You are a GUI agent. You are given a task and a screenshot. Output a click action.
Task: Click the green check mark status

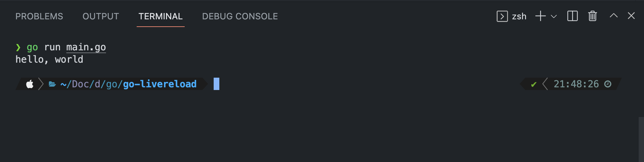(x=534, y=84)
